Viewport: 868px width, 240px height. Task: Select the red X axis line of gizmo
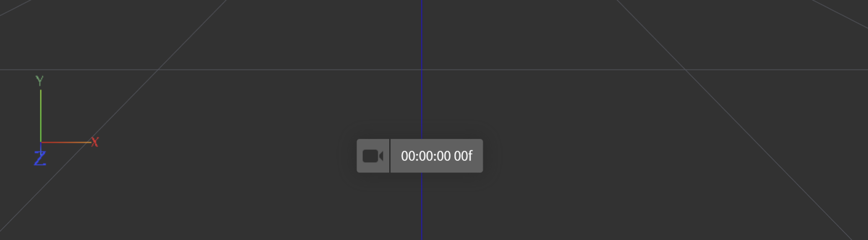pyautogui.click(x=66, y=143)
